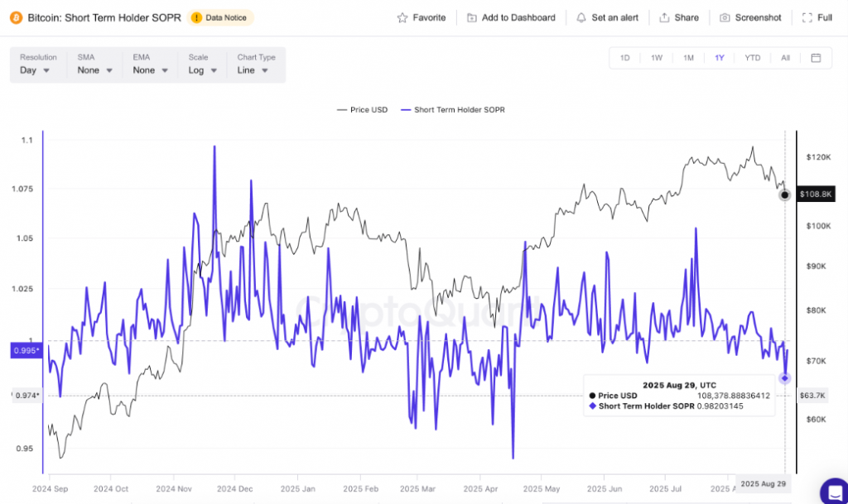Open the Share option
This screenshot has height=504, width=848.
click(x=679, y=17)
